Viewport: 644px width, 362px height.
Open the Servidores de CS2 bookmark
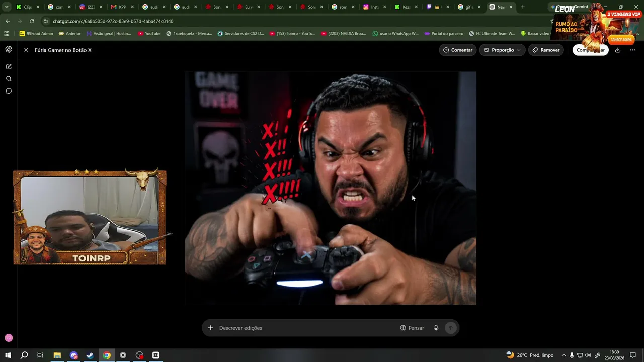(x=240, y=34)
